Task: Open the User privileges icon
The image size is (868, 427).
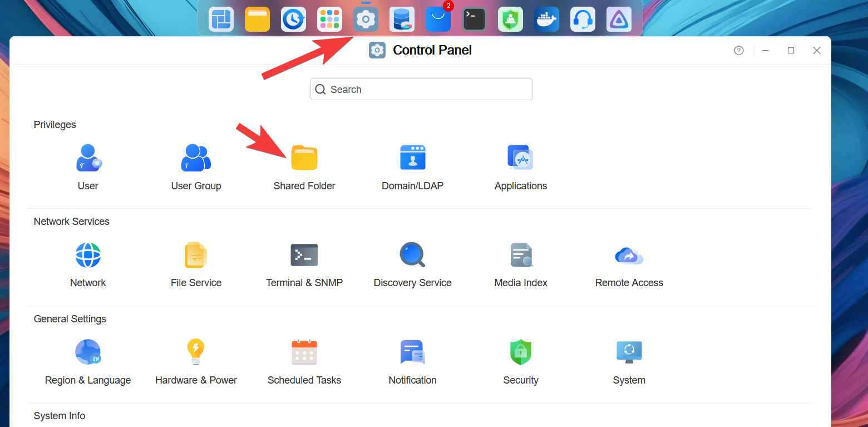Action: 88,158
